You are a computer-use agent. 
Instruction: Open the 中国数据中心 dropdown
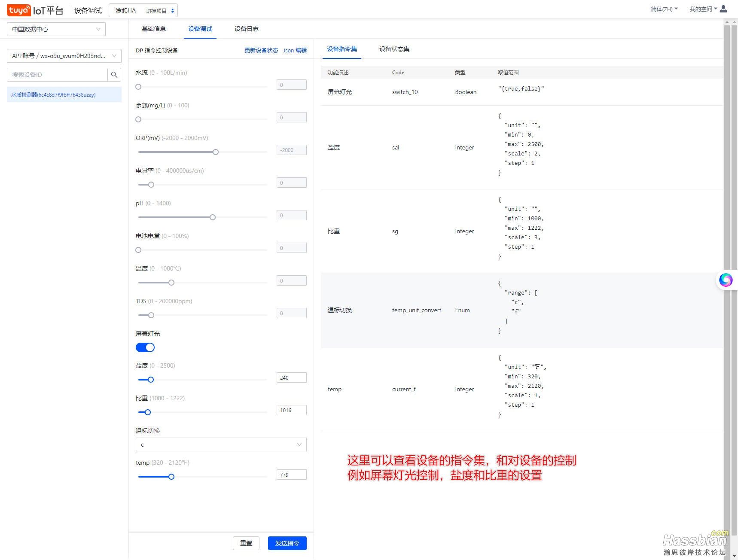pos(56,29)
